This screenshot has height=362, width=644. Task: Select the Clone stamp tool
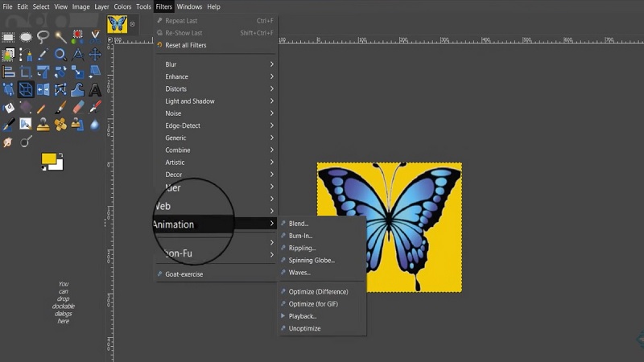(43, 125)
